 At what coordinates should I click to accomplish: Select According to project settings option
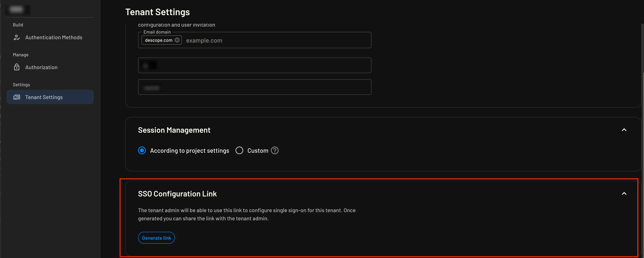tap(142, 151)
